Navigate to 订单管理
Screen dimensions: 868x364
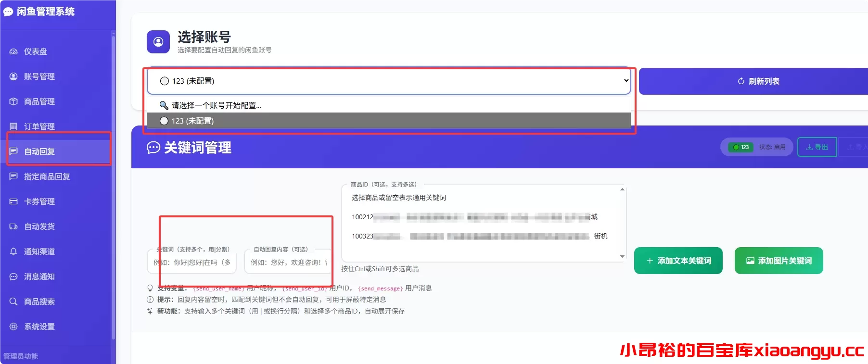click(x=56, y=126)
